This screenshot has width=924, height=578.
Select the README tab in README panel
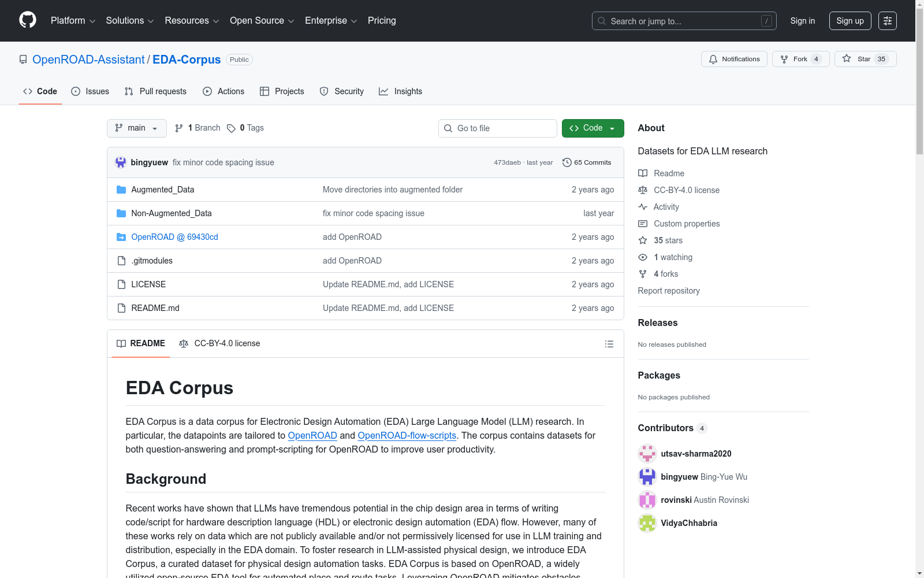(x=141, y=343)
